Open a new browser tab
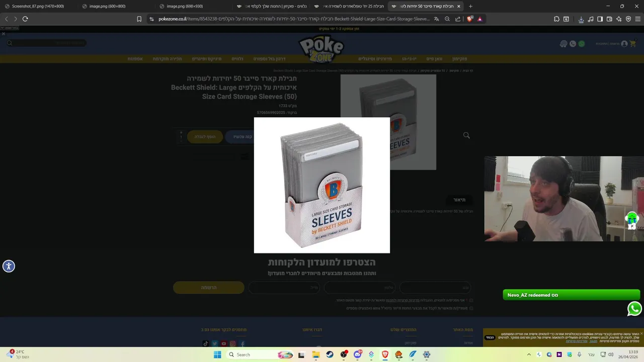644x362 pixels. tap(470, 6)
